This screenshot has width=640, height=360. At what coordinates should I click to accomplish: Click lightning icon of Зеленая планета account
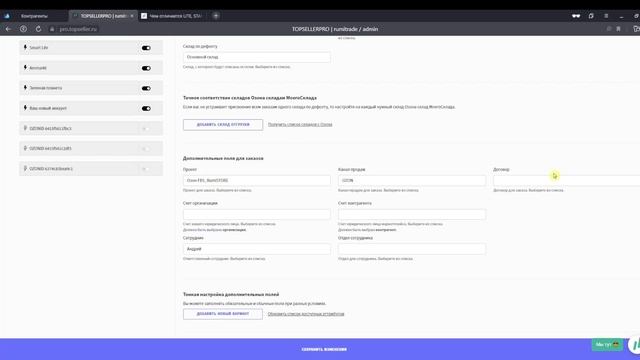25,88
